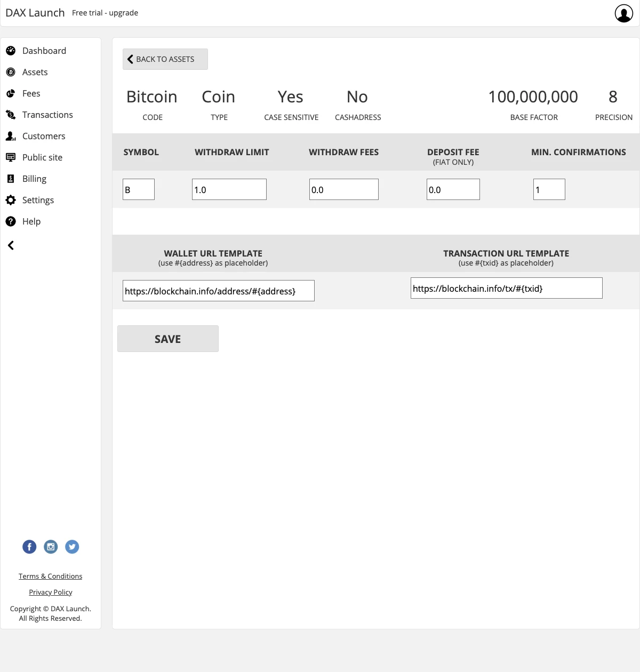Open Public site menu item
The height and width of the screenshot is (672, 640).
coord(43,157)
